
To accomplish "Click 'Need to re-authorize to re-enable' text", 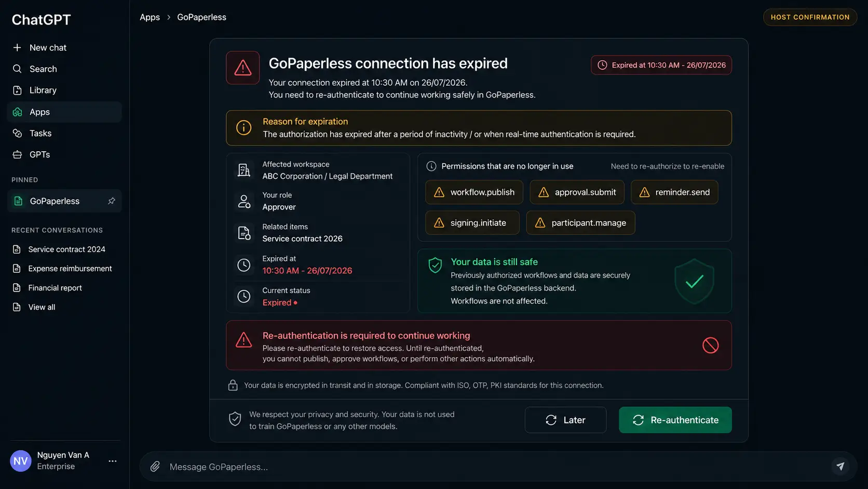I will click(x=667, y=166).
